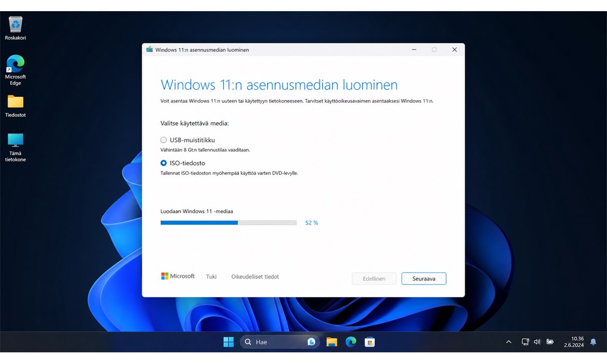Screen dimensions: 607x364
Task: Click the installer icon in the title bar
Action: (149, 50)
